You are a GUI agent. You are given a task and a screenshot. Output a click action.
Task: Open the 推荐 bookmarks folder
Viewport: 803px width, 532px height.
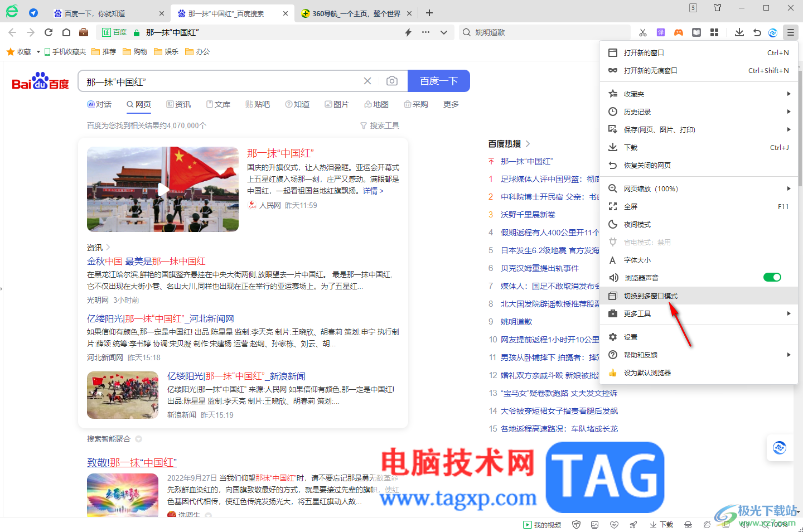click(x=104, y=52)
